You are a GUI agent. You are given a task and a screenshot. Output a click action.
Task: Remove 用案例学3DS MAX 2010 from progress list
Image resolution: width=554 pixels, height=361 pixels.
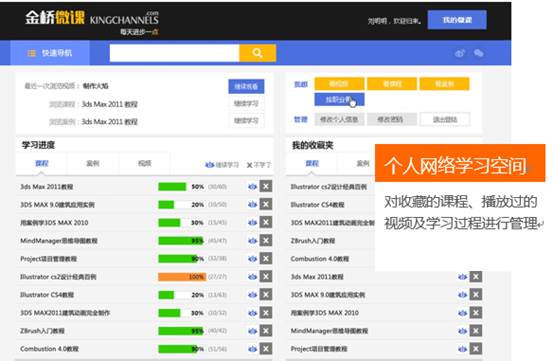click(266, 222)
